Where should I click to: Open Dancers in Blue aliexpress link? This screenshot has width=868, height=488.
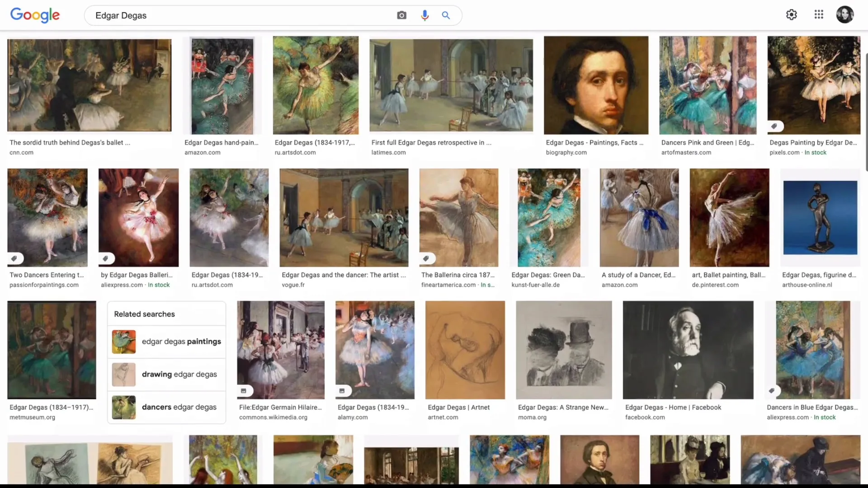(x=812, y=407)
